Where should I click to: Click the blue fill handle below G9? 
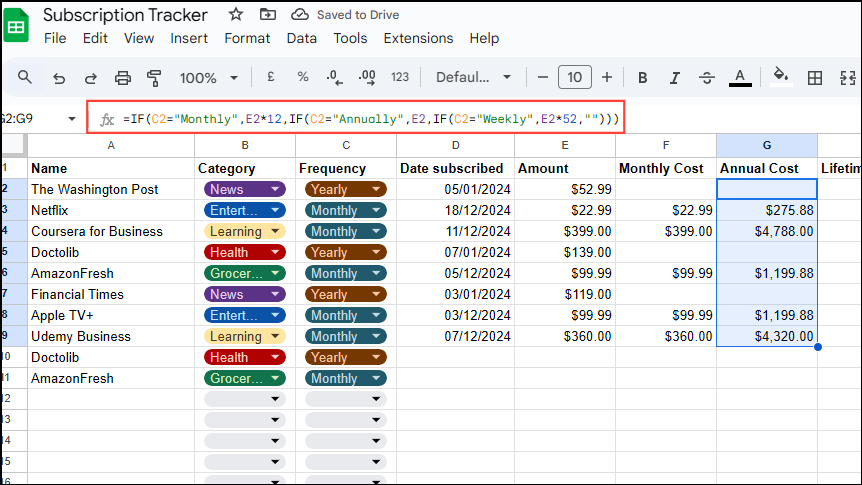(818, 347)
